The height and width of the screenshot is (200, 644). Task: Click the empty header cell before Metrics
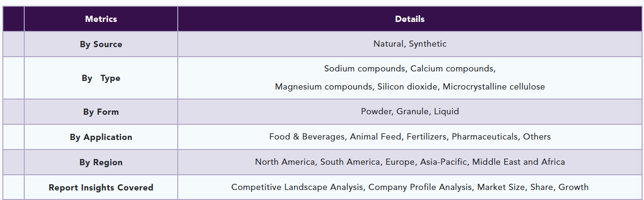point(13,19)
